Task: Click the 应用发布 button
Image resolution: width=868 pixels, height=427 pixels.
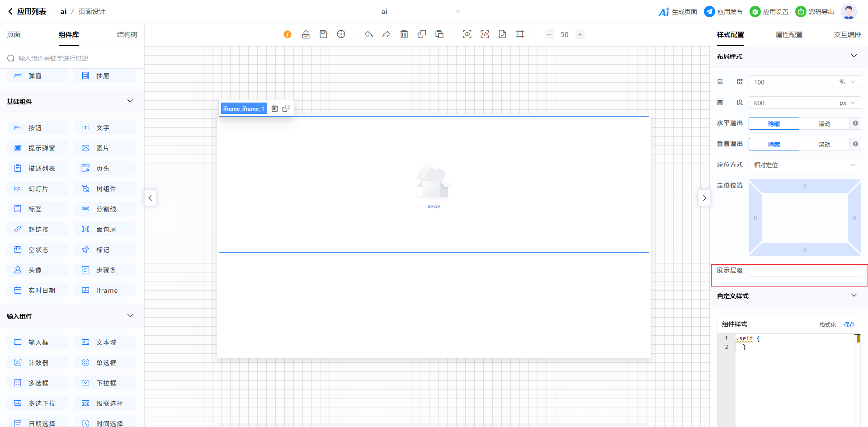Action: coord(723,12)
